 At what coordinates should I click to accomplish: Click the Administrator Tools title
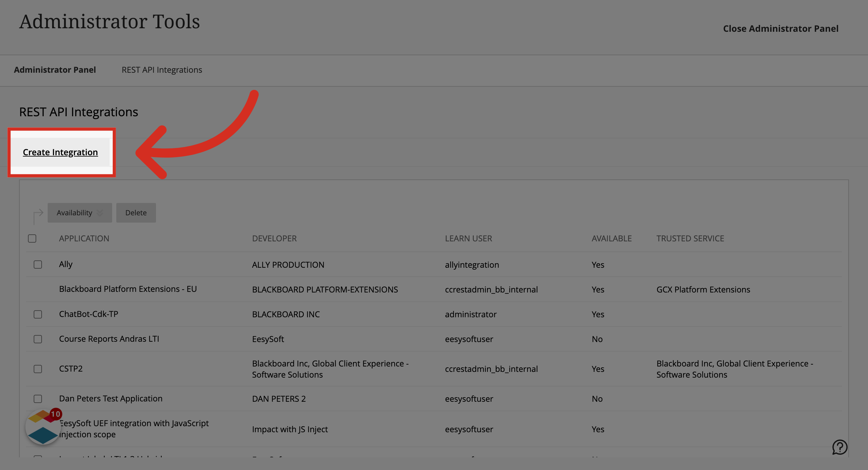click(x=110, y=22)
